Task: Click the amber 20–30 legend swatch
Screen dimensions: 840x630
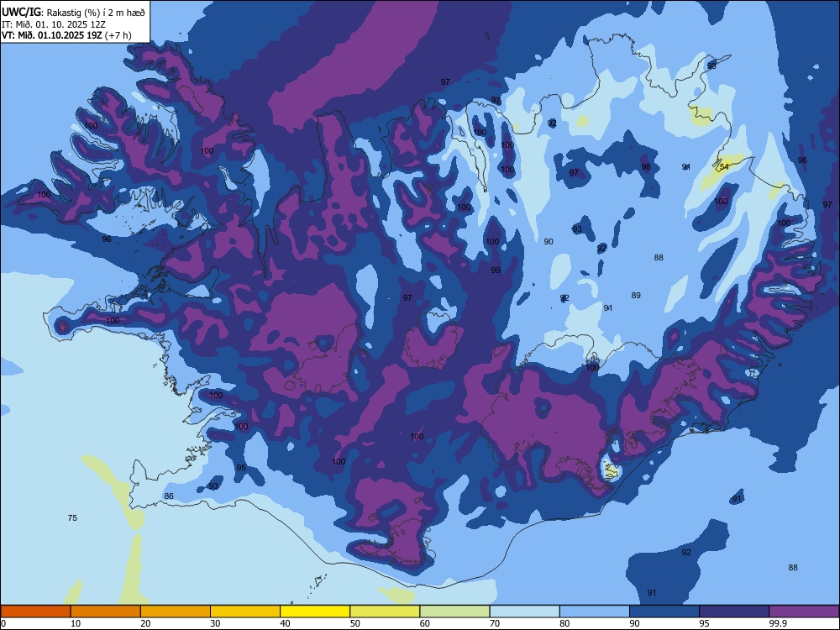Action: click(176, 612)
